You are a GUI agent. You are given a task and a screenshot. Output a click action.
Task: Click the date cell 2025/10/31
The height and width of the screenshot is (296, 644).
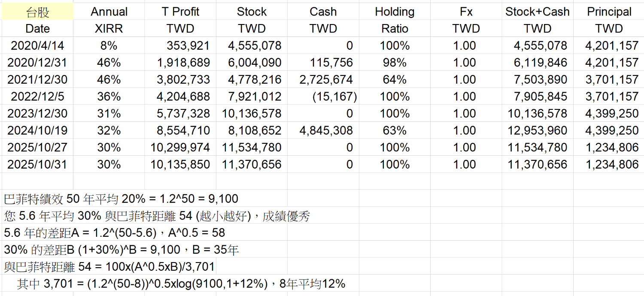(37, 164)
